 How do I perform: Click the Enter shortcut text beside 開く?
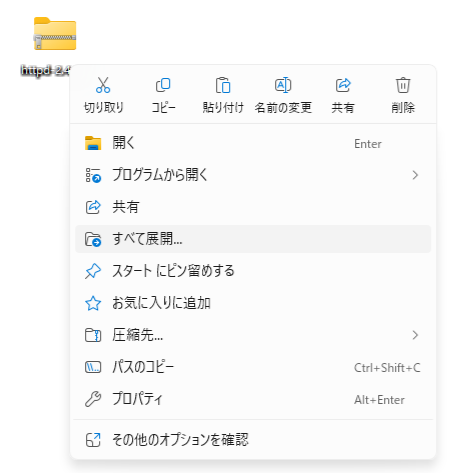tap(368, 144)
